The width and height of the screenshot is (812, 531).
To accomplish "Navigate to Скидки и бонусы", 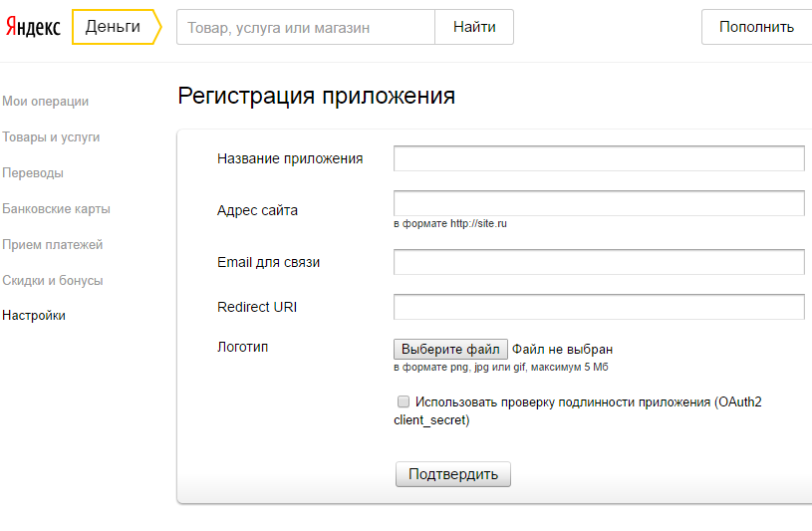I will pos(53,281).
